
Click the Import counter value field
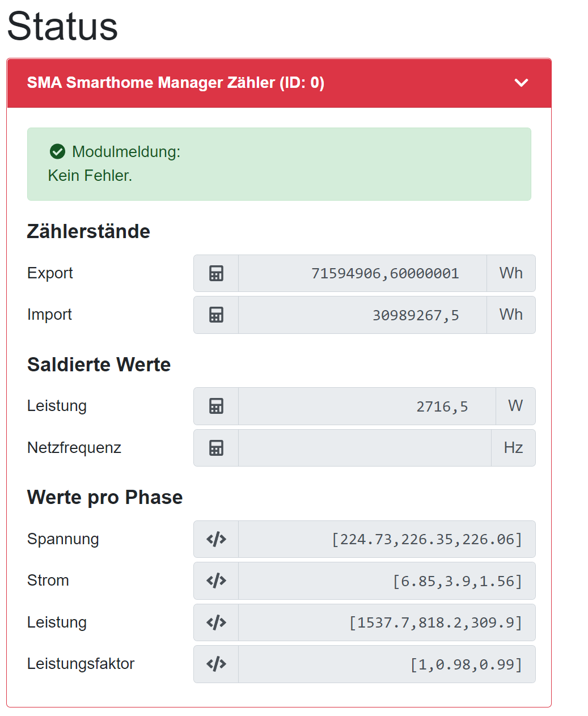pos(362,315)
